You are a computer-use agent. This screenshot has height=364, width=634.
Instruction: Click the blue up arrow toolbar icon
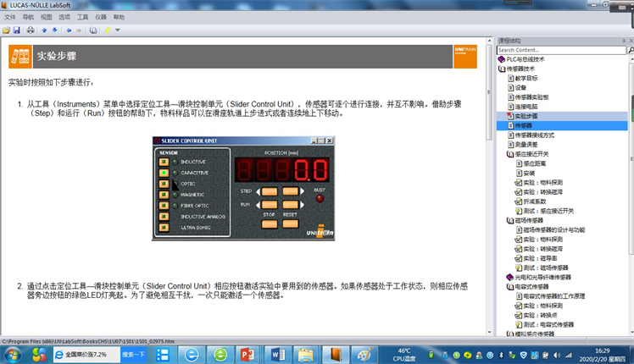44,30
